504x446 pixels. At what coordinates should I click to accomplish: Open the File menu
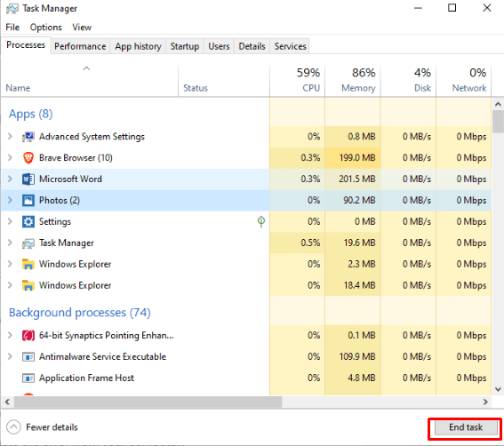(12, 28)
